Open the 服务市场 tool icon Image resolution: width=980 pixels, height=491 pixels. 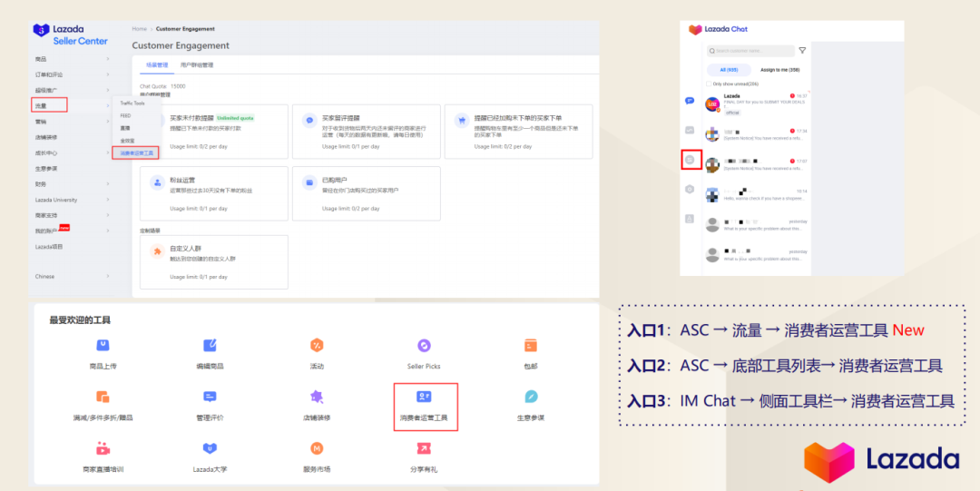click(x=317, y=448)
